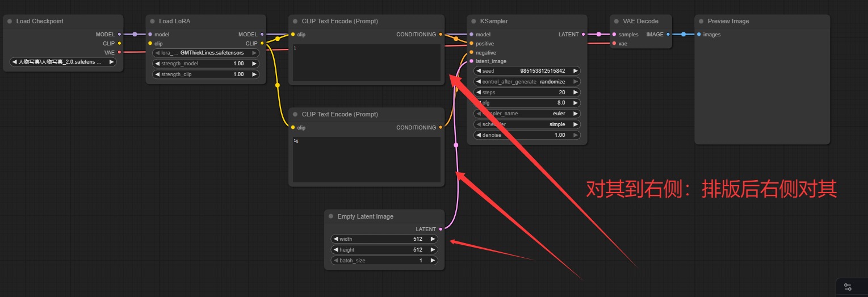Select the checkpoint name selector in Load Checkpoint

(x=63, y=62)
